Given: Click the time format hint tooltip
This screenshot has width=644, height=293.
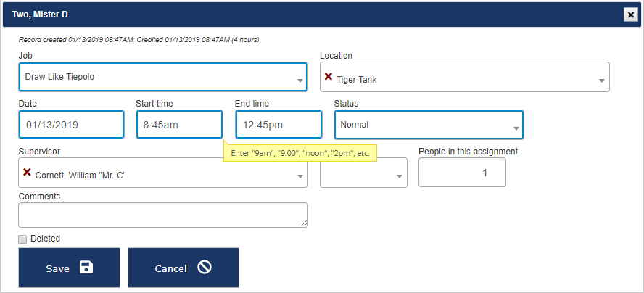Looking at the screenshot, I should click(300, 153).
